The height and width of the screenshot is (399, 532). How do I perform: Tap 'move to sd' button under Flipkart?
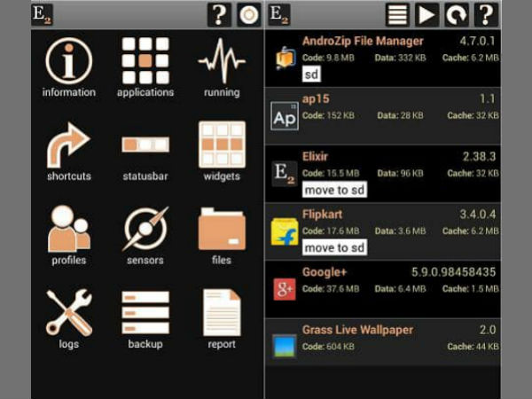(334, 247)
